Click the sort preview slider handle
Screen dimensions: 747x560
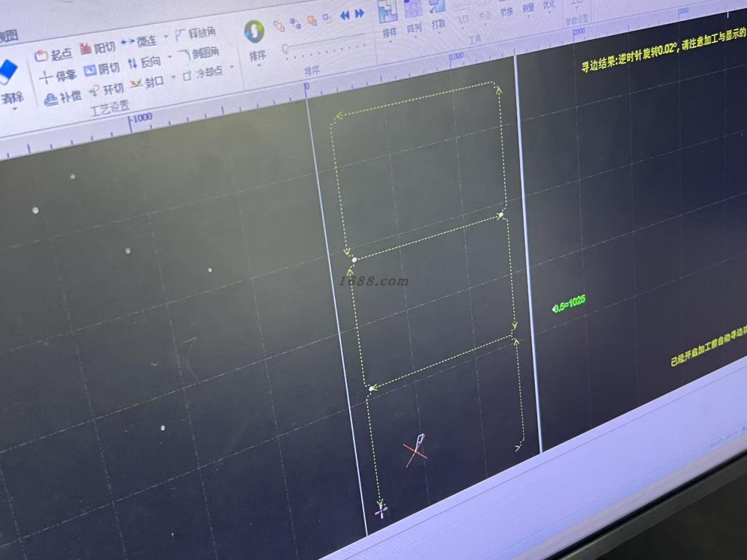[x=285, y=48]
